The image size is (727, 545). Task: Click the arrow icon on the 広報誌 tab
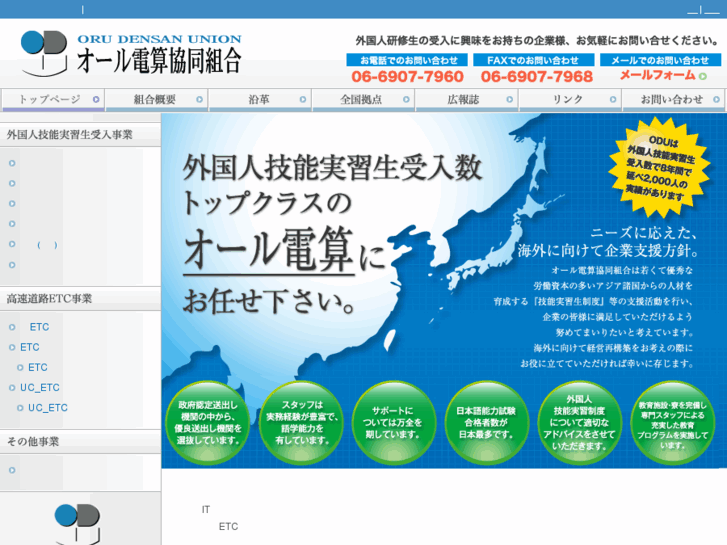point(510,99)
